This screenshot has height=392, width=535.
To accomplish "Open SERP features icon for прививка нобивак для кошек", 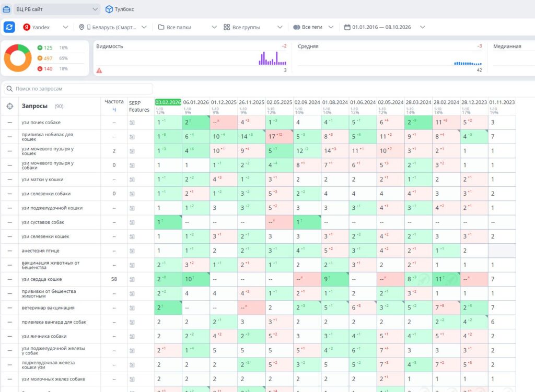I will 132,137.
